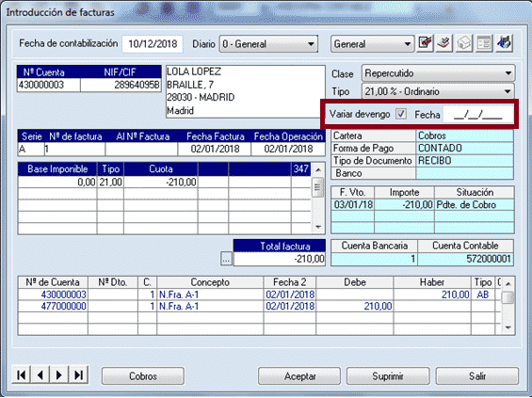
Task: Click the Fecha Factura field 02/01/2018
Action: coord(215,150)
